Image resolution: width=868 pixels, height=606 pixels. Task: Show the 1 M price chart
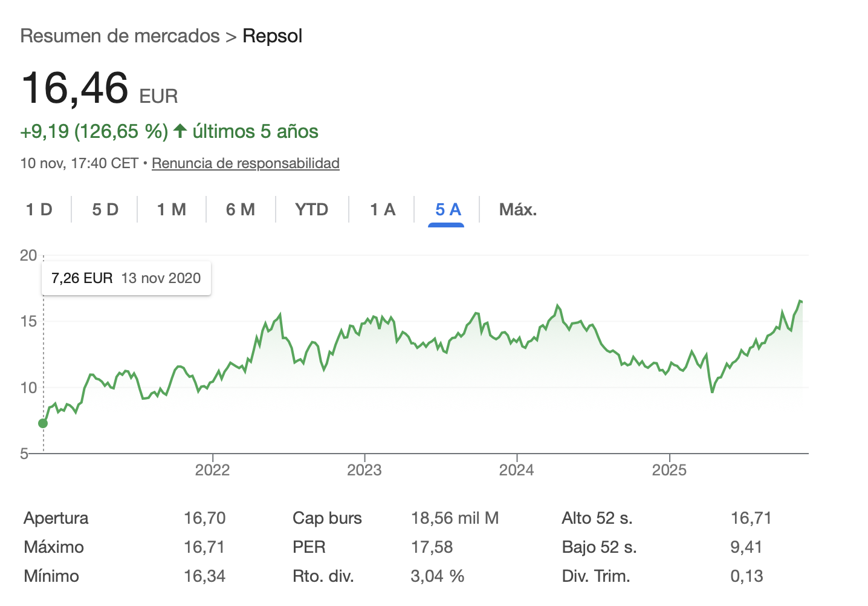coord(172,210)
